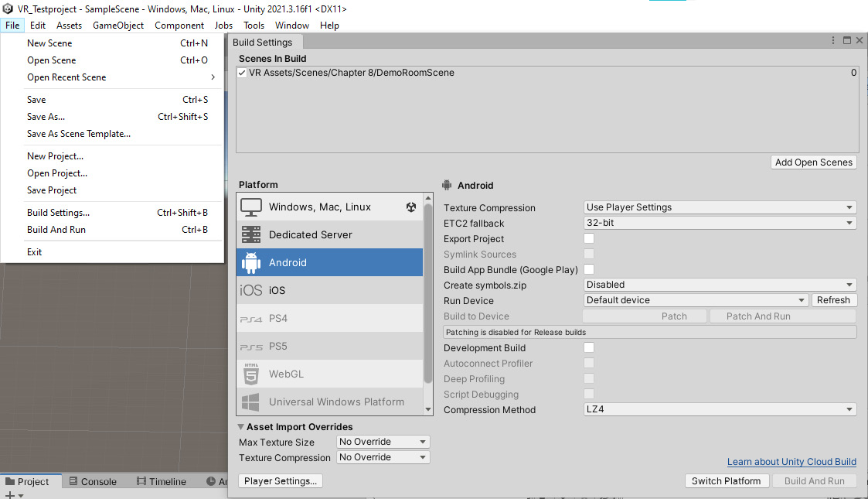868x499 pixels.
Task: Open the Edit menu
Action: click(x=38, y=25)
